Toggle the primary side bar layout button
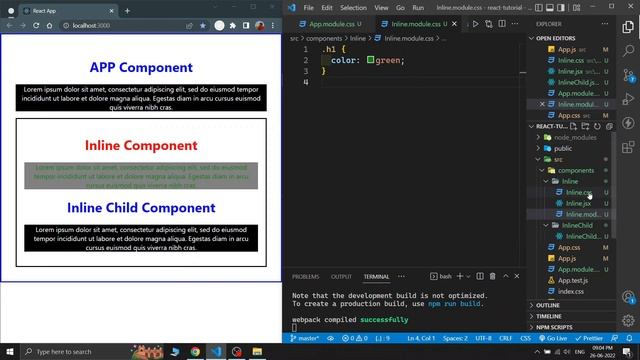The width and height of the screenshot is (640, 360). coord(539,7)
